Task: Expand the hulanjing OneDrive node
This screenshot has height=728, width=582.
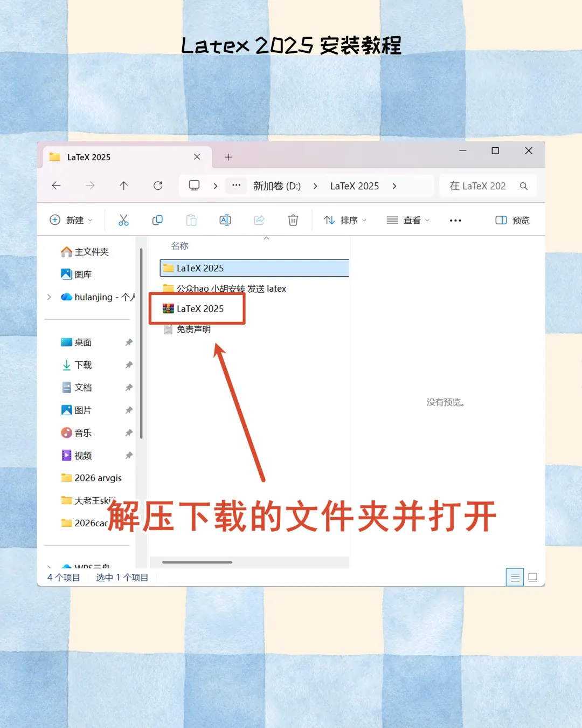Action: tap(49, 297)
